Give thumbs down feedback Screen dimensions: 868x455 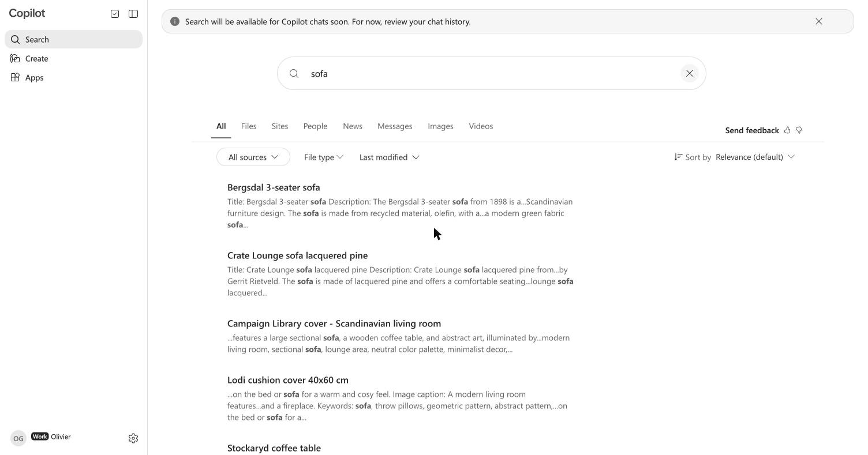point(799,130)
